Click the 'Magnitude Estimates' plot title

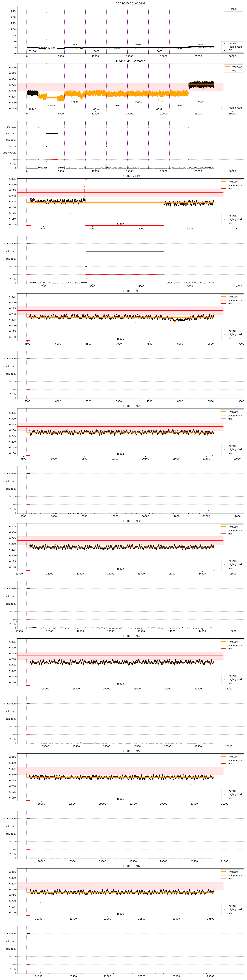[131, 61]
